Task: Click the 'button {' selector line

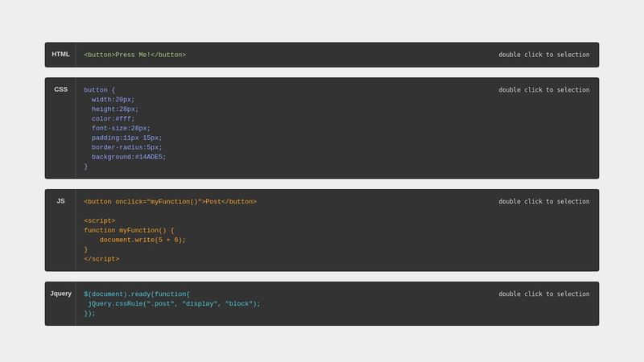Action: [100, 90]
